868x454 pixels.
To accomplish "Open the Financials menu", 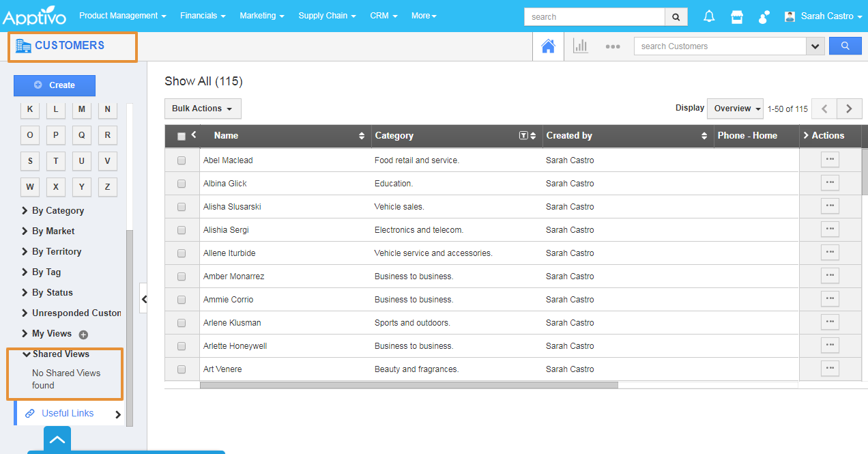I will (x=203, y=16).
